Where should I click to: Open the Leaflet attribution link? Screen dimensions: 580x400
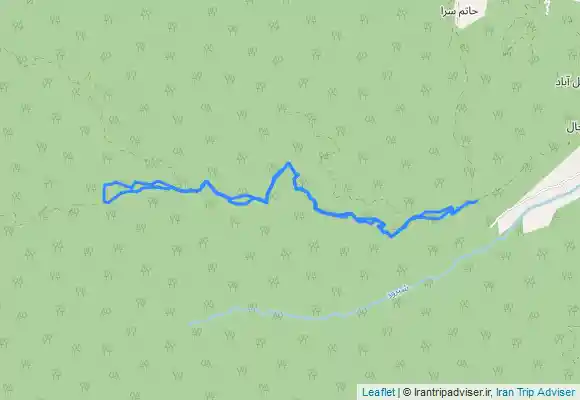(x=378, y=392)
